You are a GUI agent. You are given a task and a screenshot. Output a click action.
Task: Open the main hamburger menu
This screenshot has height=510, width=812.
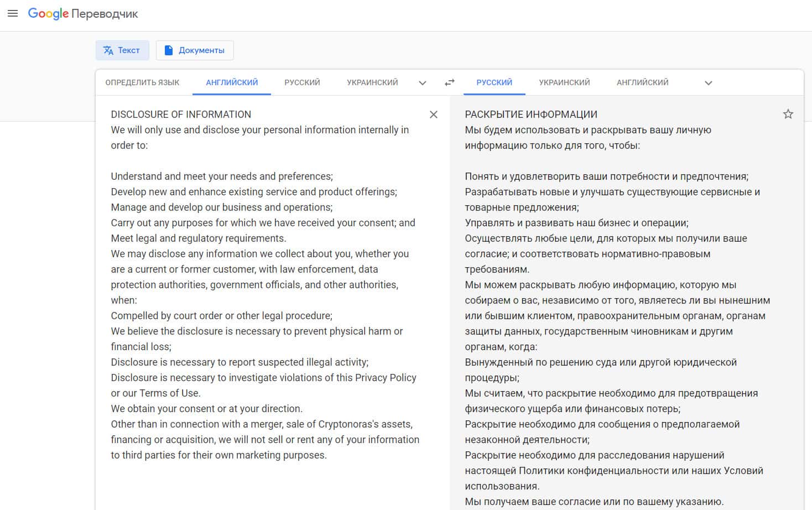point(13,13)
